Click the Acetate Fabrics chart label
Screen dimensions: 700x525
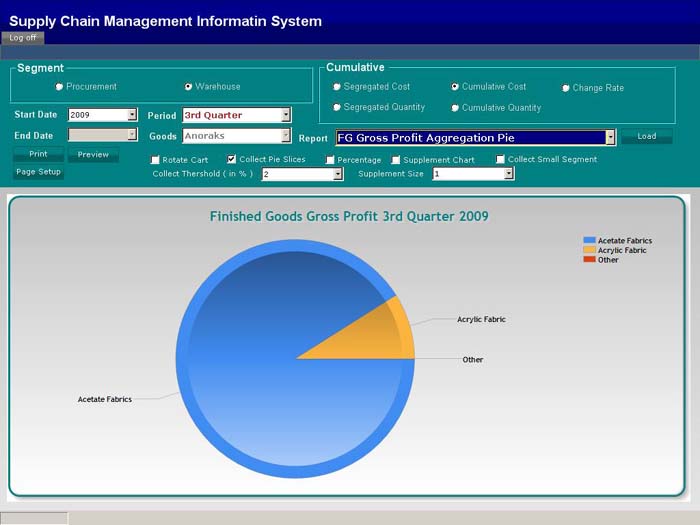click(x=105, y=399)
